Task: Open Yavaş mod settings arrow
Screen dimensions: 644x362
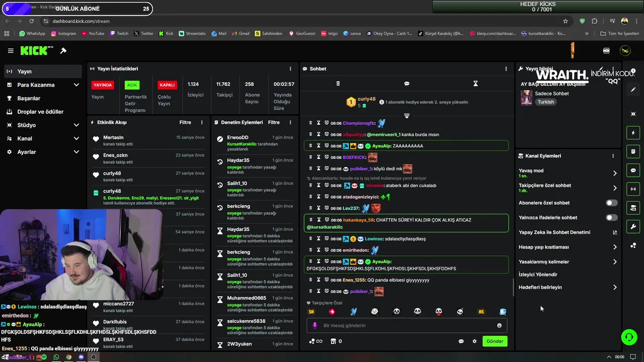Action: pyautogui.click(x=615, y=173)
